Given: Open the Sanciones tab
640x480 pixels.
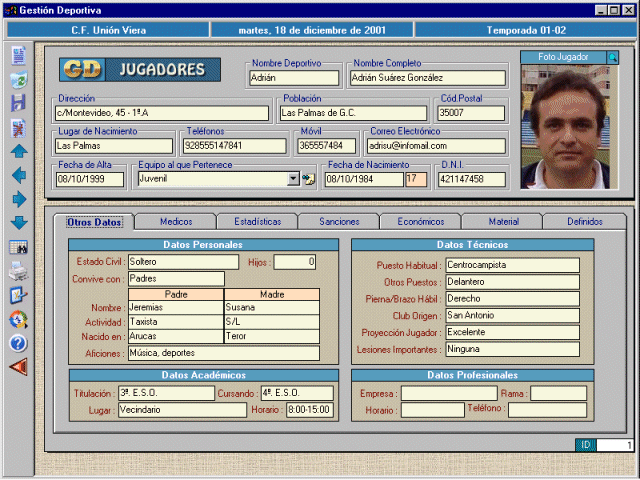Looking at the screenshot, I should point(339,222).
